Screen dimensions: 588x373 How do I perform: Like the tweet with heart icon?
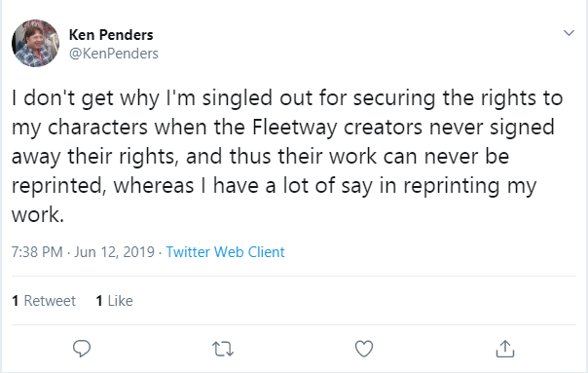click(364, 349)
